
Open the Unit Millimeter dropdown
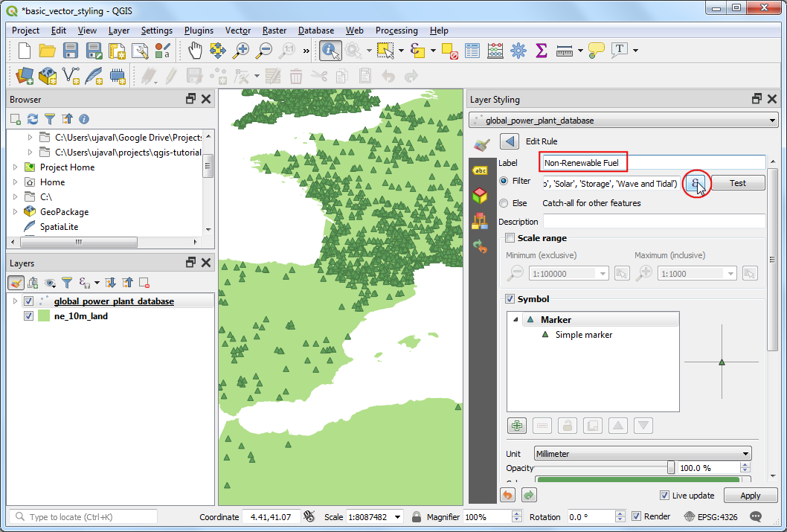[x=643, y=454]
